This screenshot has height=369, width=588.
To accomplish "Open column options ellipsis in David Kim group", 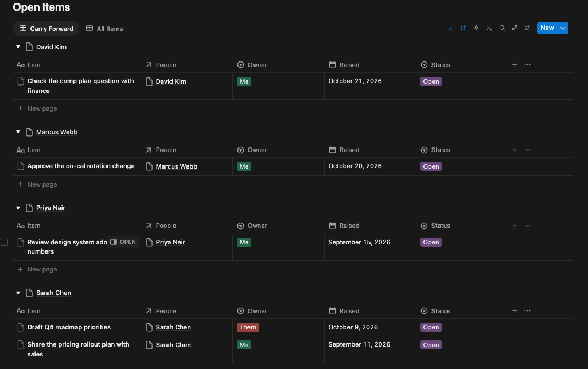I will tap(527, 64).
